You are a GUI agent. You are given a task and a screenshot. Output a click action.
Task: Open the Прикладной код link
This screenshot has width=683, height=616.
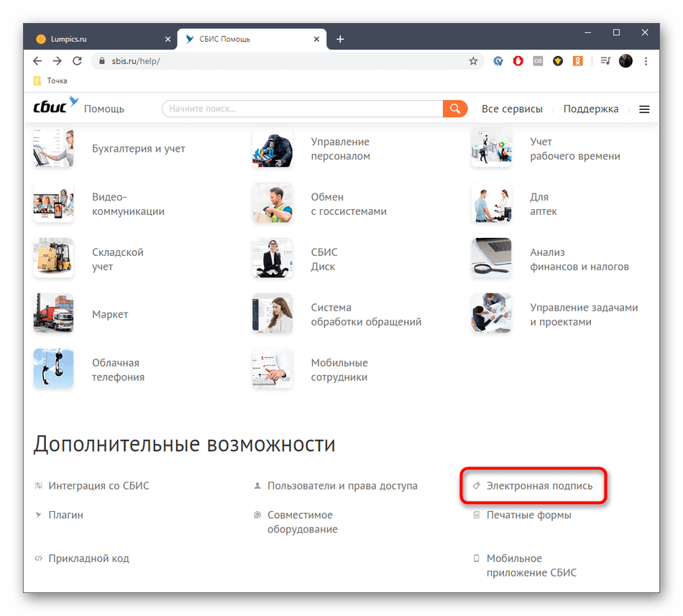coord(89,558)
